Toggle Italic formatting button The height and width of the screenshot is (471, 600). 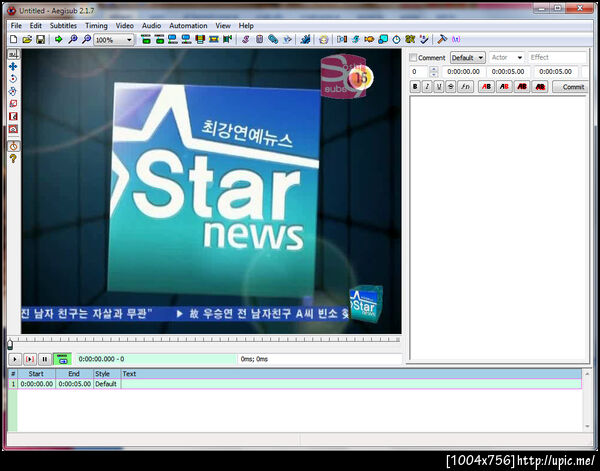tap(427, 87)
